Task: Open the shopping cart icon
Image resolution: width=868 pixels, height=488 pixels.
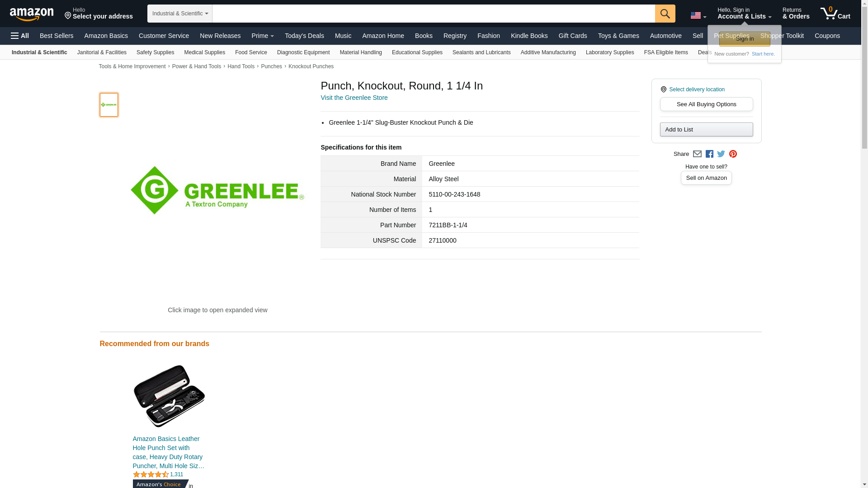Action: point(835,13)
